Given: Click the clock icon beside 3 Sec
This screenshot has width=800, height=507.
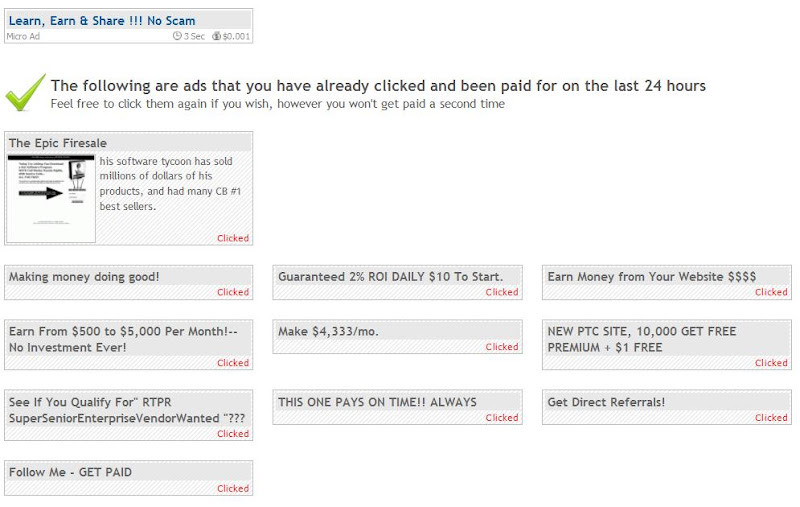Looking at the screenshot, I should click(178, 36).
